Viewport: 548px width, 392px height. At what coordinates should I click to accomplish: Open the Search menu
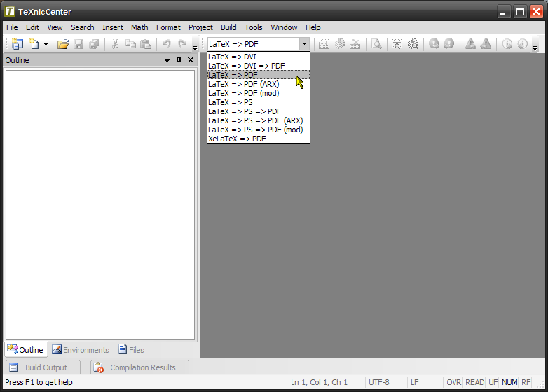point(83,27)
